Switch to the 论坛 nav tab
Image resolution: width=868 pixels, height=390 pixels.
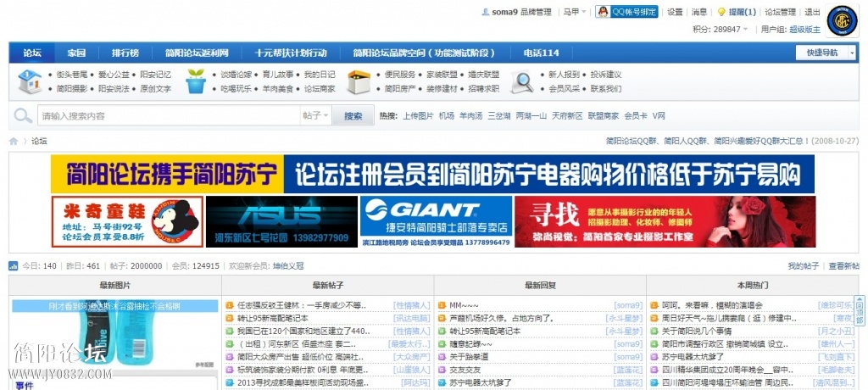click(32, 53)
